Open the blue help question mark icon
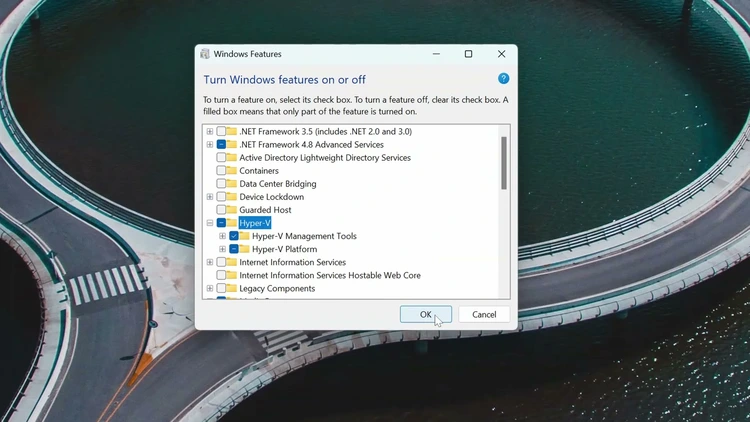Screen dimensions: 750x422 click(x=503, y=79)
